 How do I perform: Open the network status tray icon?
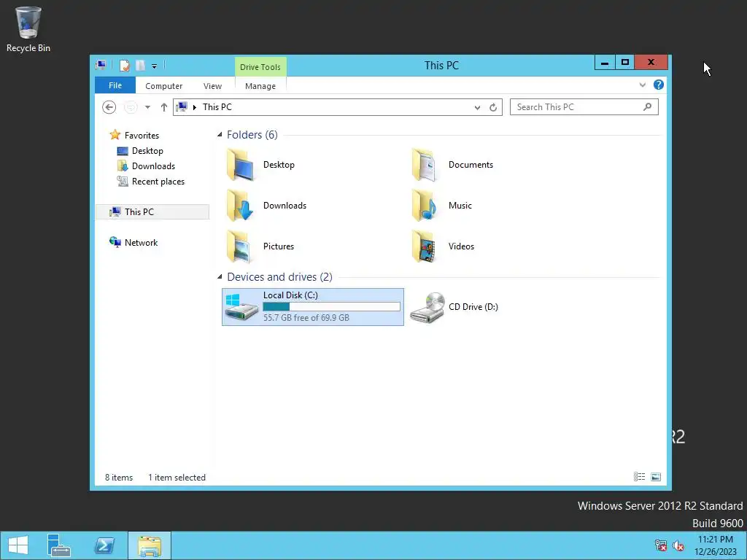coord(661,545)
